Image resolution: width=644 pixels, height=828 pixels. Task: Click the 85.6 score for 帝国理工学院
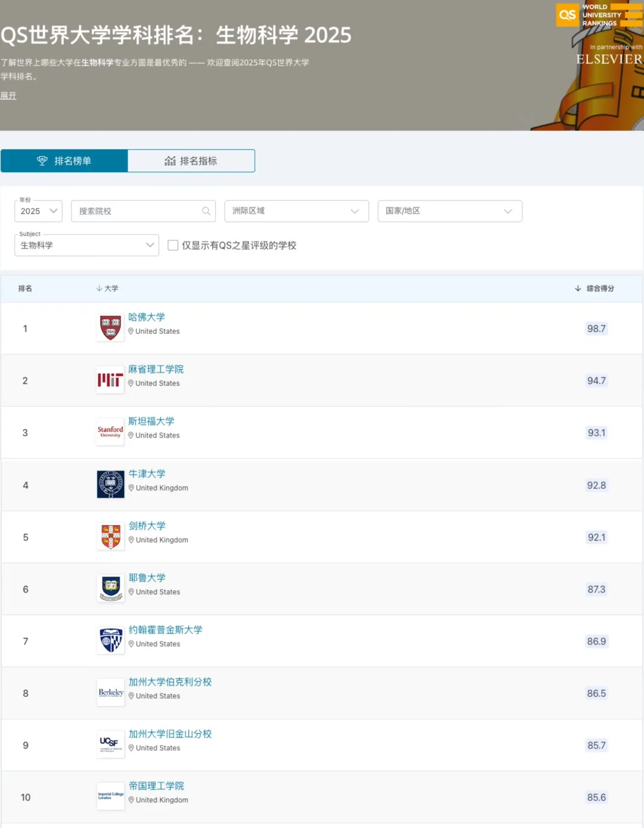click(x=596, y=797)
